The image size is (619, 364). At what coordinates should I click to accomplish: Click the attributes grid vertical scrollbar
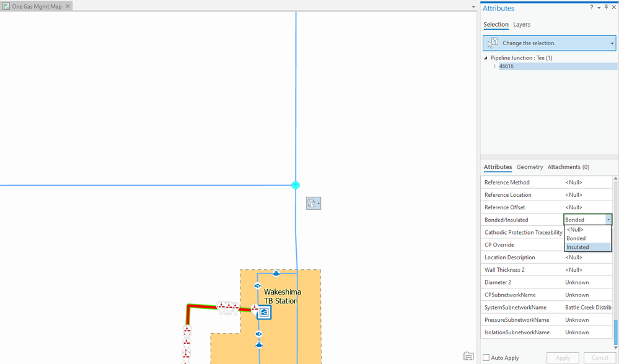coord(615,262)
